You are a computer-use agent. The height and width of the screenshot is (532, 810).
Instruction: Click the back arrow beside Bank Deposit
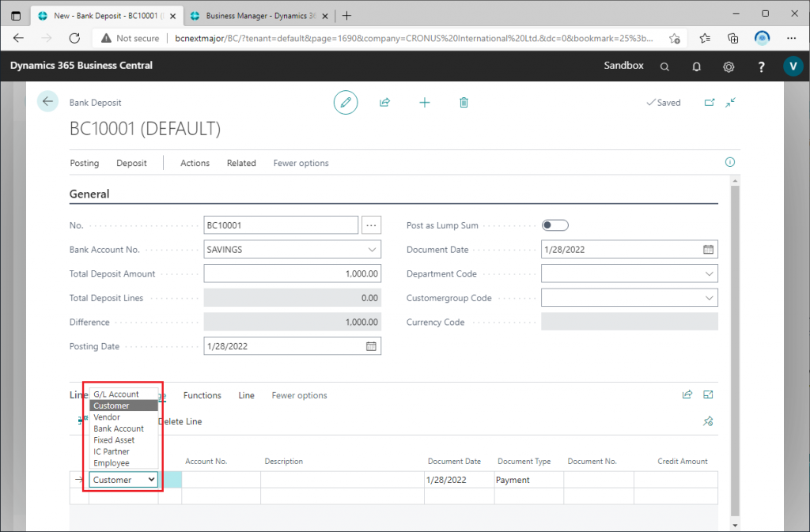pos(47,102)
